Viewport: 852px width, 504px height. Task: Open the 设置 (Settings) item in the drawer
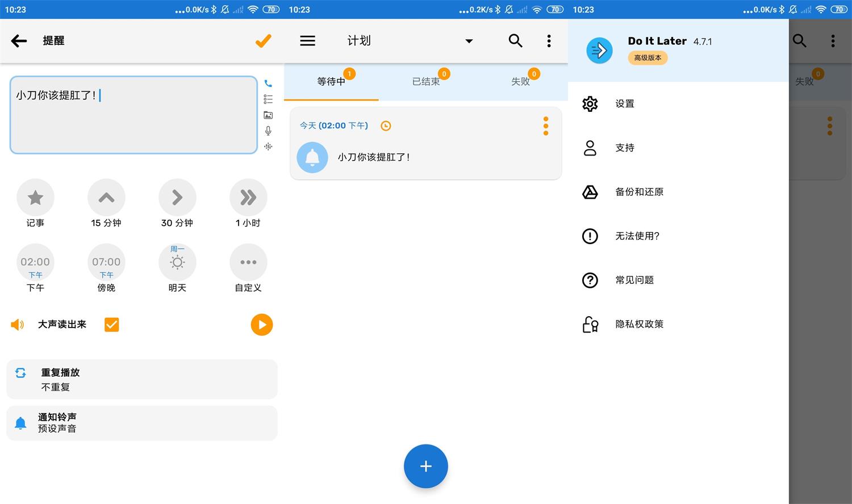624,104
